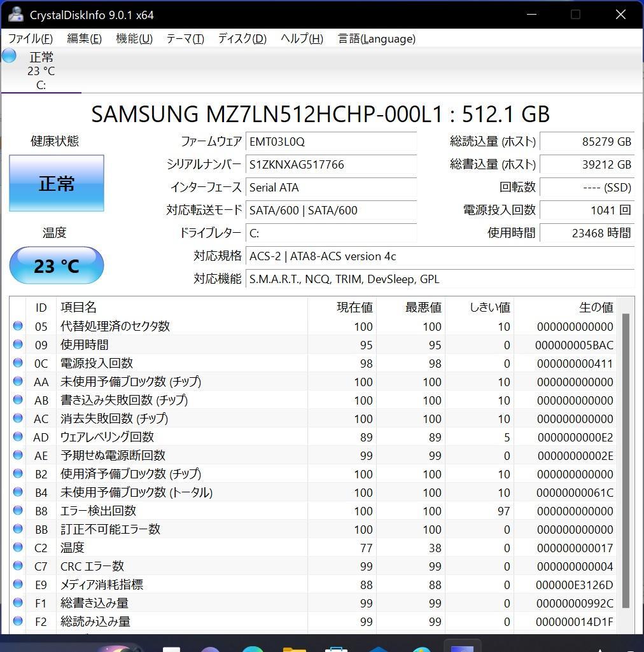The image size is (644, 652).
Task: Click status orb for ID AA row
Action: 17,381
